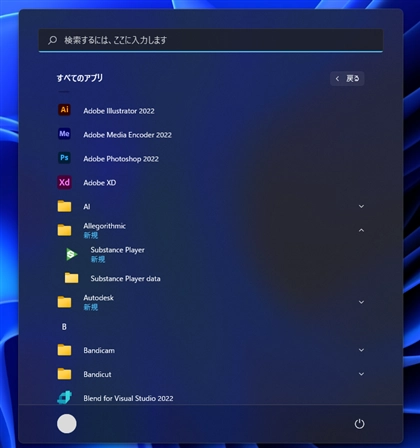
Task: Select the Adobe XD label
Action: point(100,183)
